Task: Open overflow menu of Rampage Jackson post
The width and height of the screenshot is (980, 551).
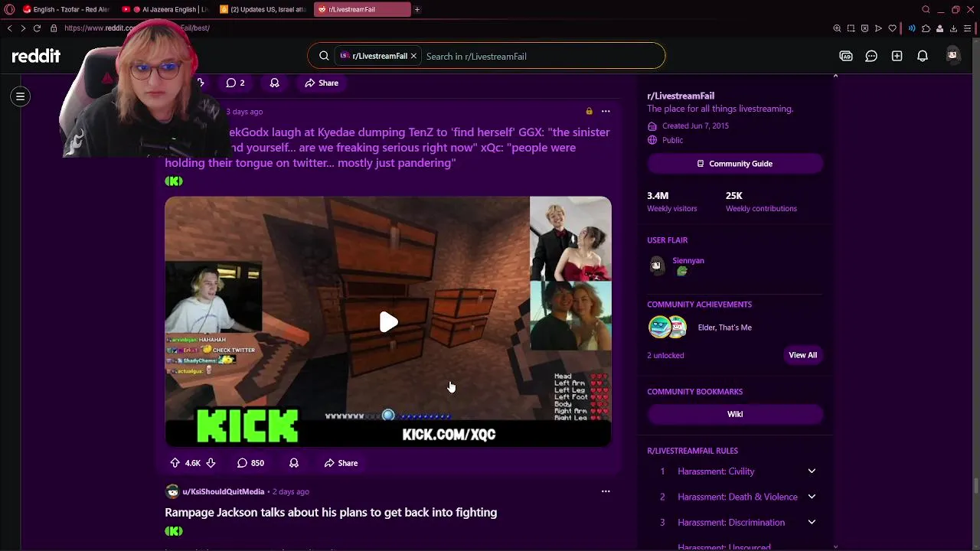Action: [x=606, y=491]
